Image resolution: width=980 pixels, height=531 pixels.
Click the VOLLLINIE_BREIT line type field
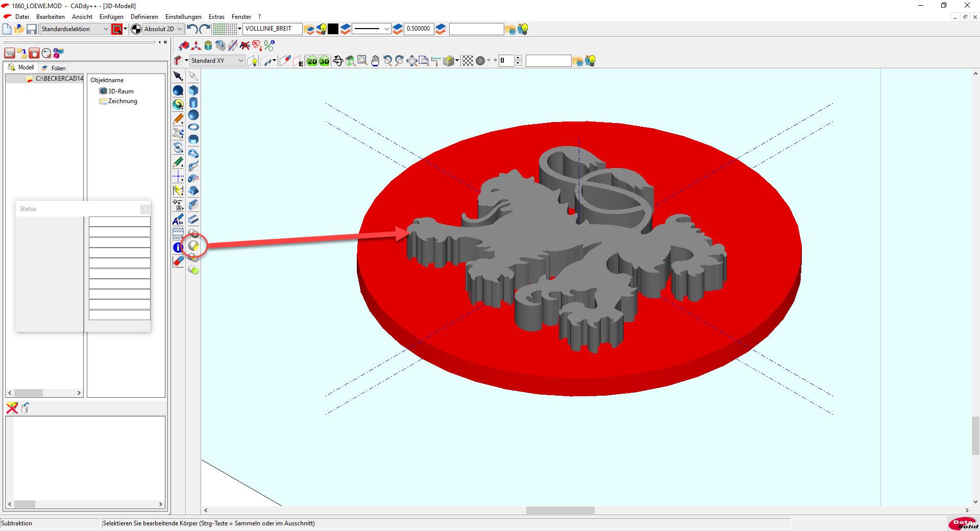tap(273, 29)
